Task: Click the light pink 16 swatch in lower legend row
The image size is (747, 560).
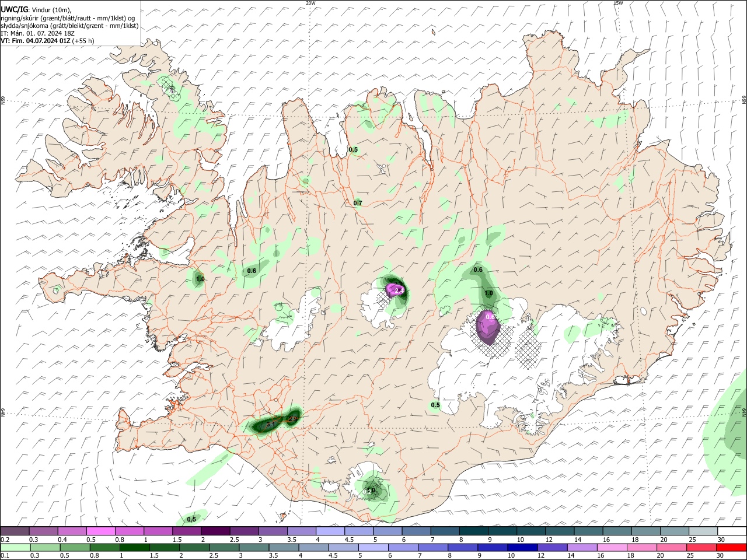Action: pyautogui.click(x=612, y=548)
